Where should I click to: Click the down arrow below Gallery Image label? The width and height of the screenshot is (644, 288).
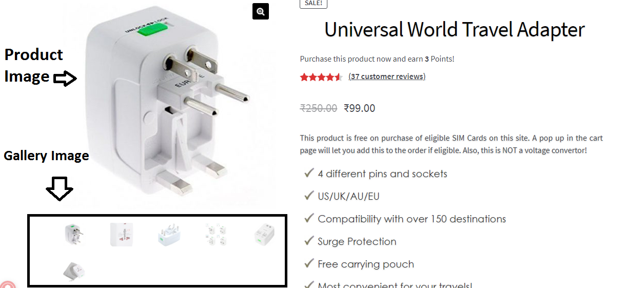coord(60,188)
